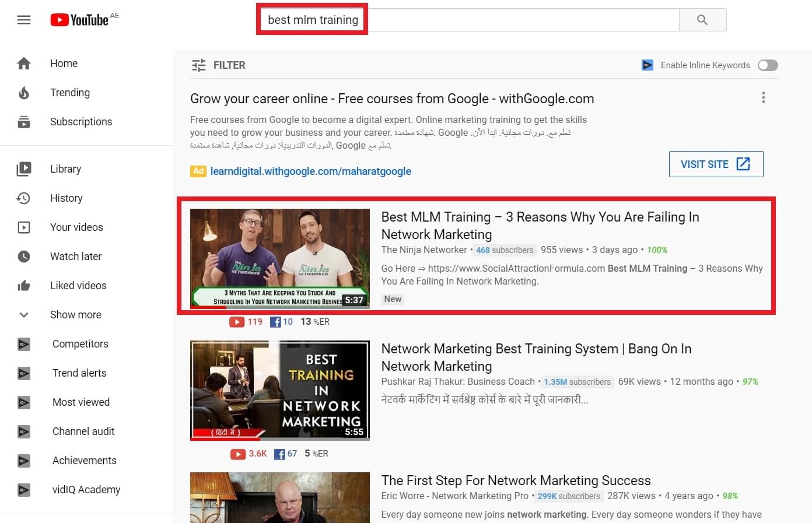Open the hamburger guide menu

click(24, 20)
